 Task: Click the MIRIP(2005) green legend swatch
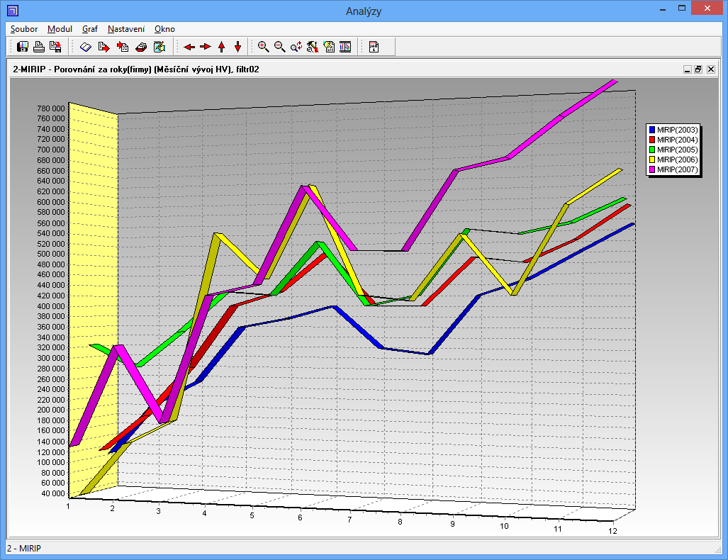[652, 150]
